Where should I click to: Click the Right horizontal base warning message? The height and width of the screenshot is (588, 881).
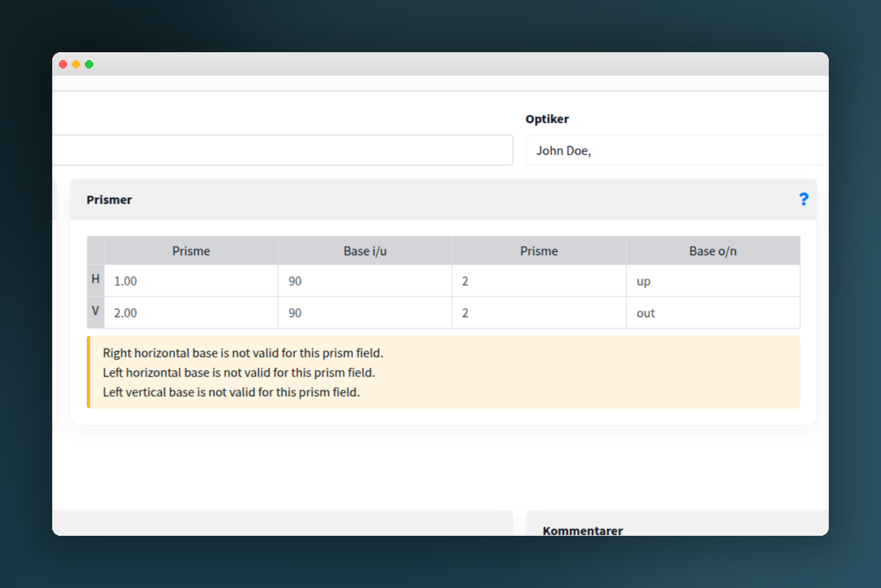[243, 353]
